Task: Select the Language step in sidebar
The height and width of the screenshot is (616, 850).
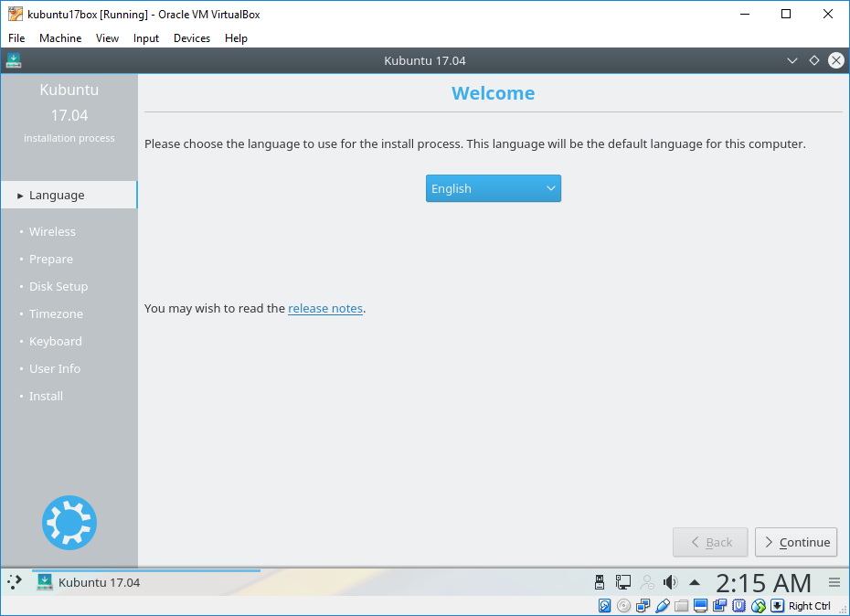Action: click(x=69, y=195)
